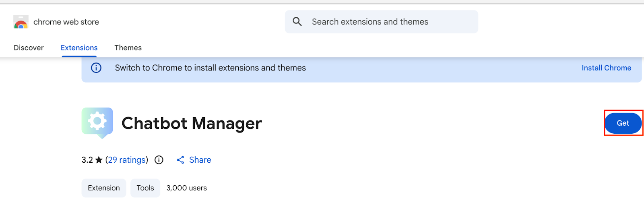Open the Discover tab
The image size is (644, 203).
pyautogui.click(x=29, y=48)
